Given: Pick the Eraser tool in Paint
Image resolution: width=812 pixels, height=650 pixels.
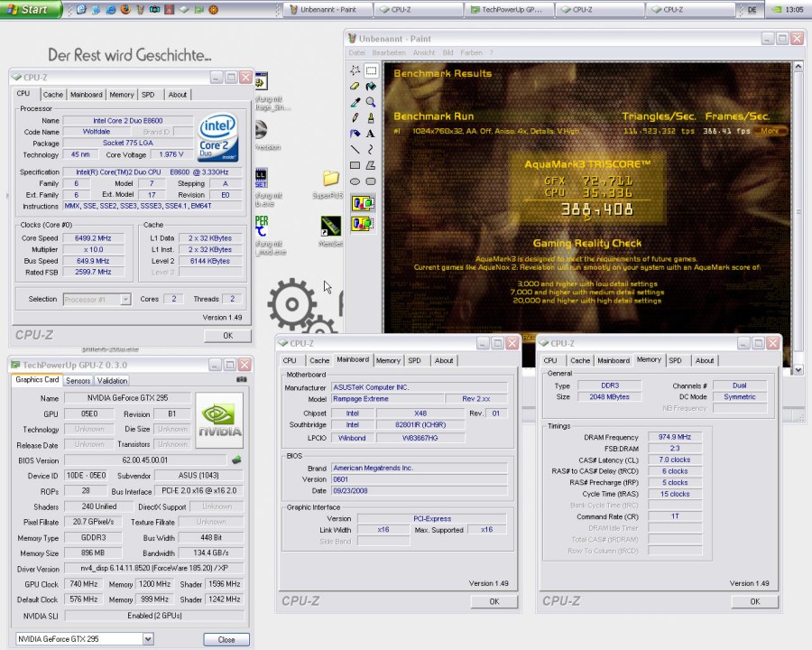Looking at the screenshot, I should point(355,86).
